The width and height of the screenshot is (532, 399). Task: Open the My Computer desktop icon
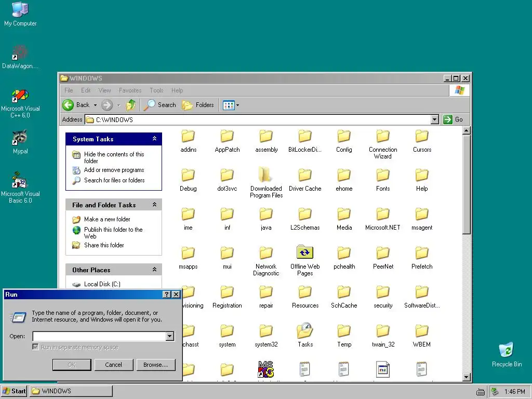pos(20,14)
